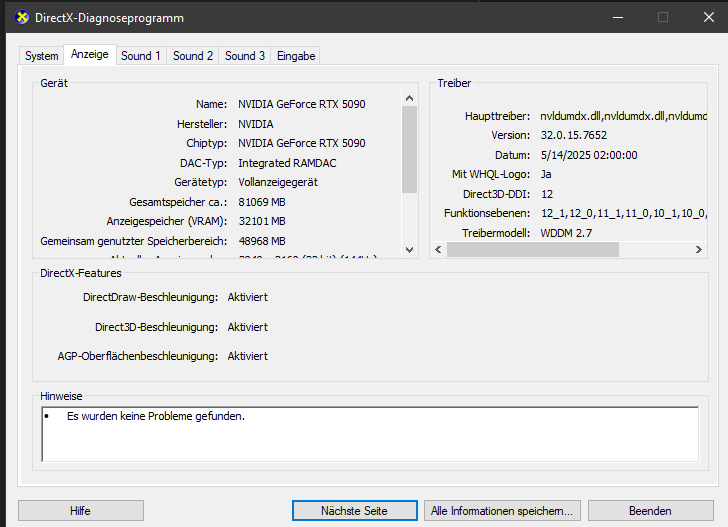Click the Gesamtspeicher ca. label

click(178, 202)
